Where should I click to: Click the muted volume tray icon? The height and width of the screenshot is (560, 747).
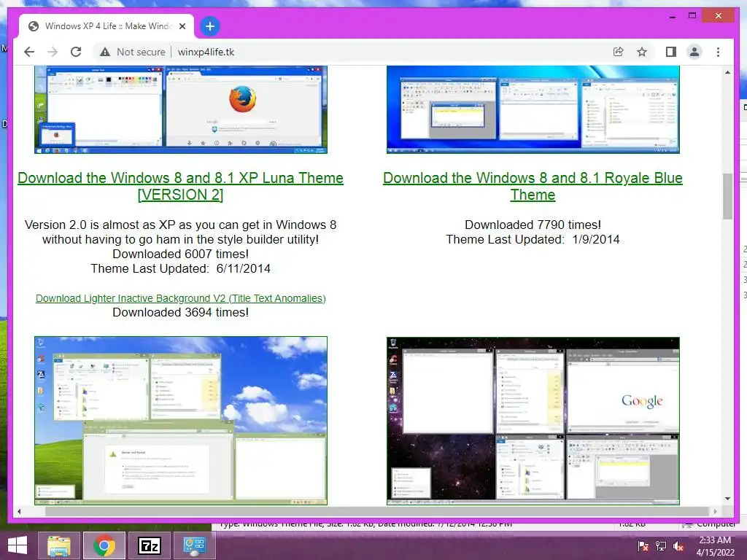click(678, 545)
